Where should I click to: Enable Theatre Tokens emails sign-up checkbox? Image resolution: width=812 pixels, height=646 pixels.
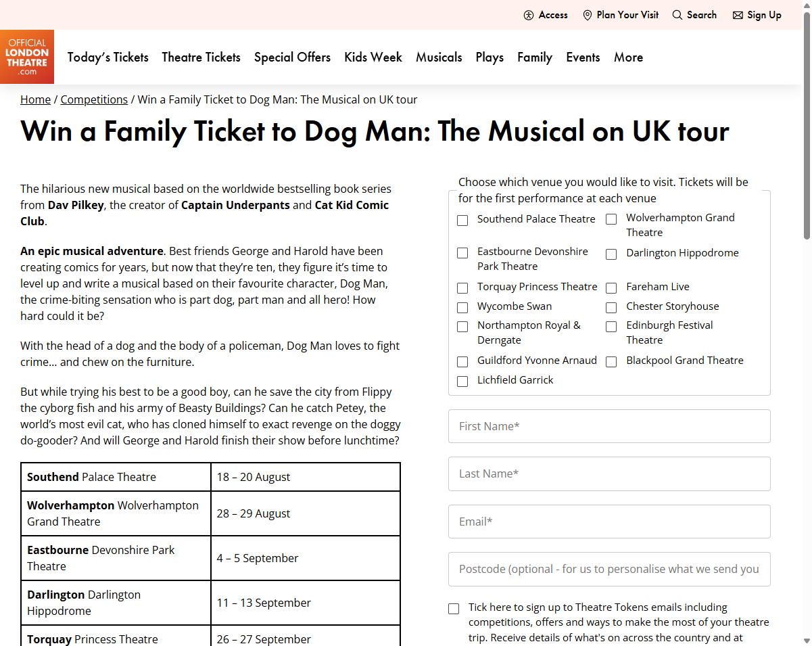(454, 609)
